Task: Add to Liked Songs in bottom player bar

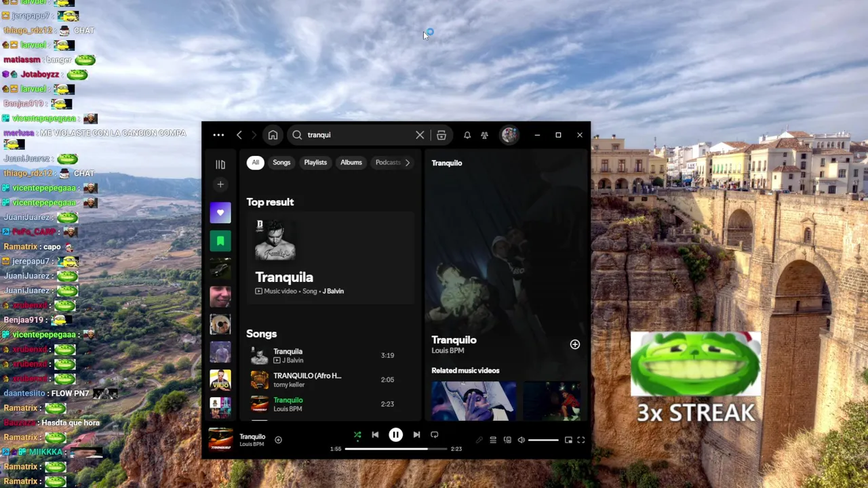Action: [x=278, y=440]
